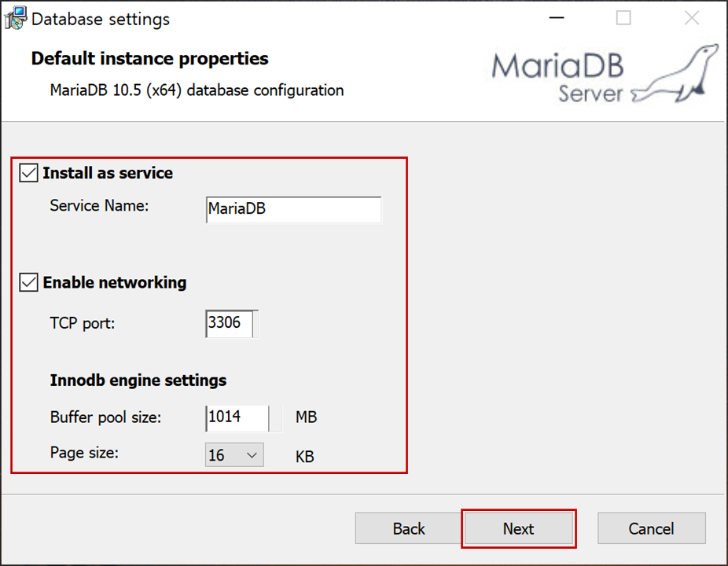Click the Next button
The height and width of the screenshot is (566, 728).
(x=519, y=528)
